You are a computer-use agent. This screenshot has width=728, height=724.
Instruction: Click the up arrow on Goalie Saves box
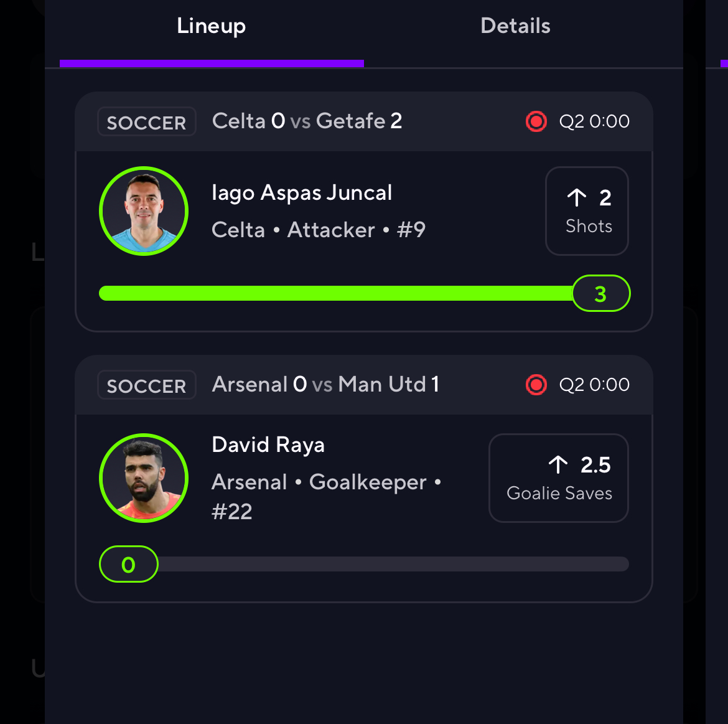(x=558, y=465)
